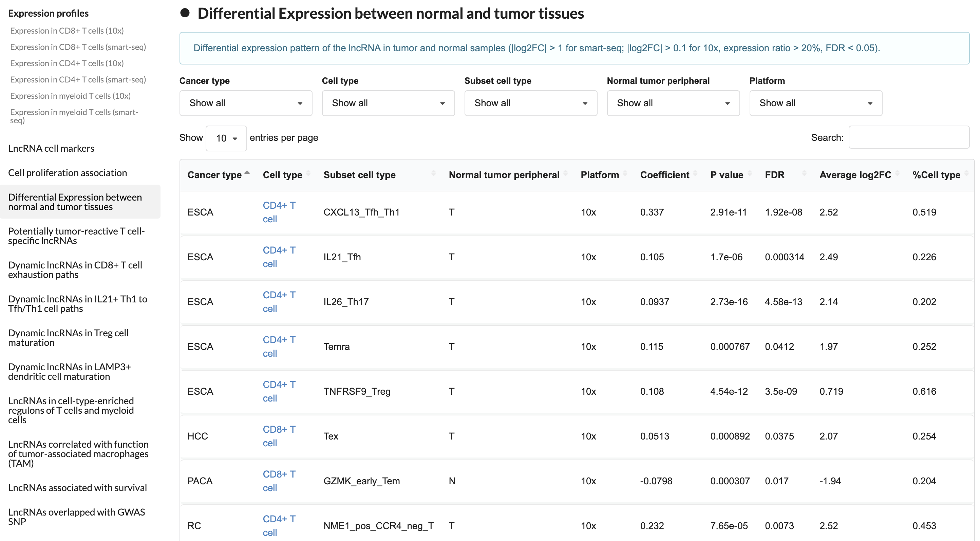The height and width of the screenshot is (541, 980).
Task: Sort by P value column sort icon
Action: pyautogui.click(x=750, y=174)
